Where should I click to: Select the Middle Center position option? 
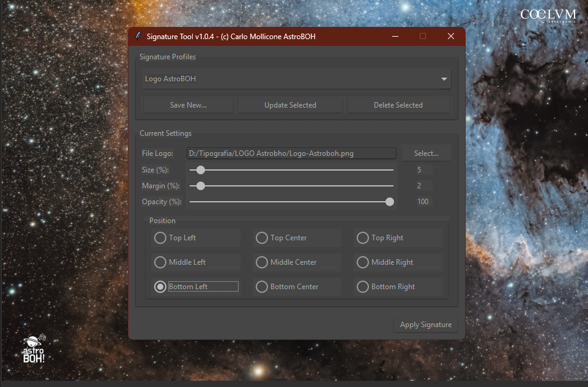click(x=262, y=262)
